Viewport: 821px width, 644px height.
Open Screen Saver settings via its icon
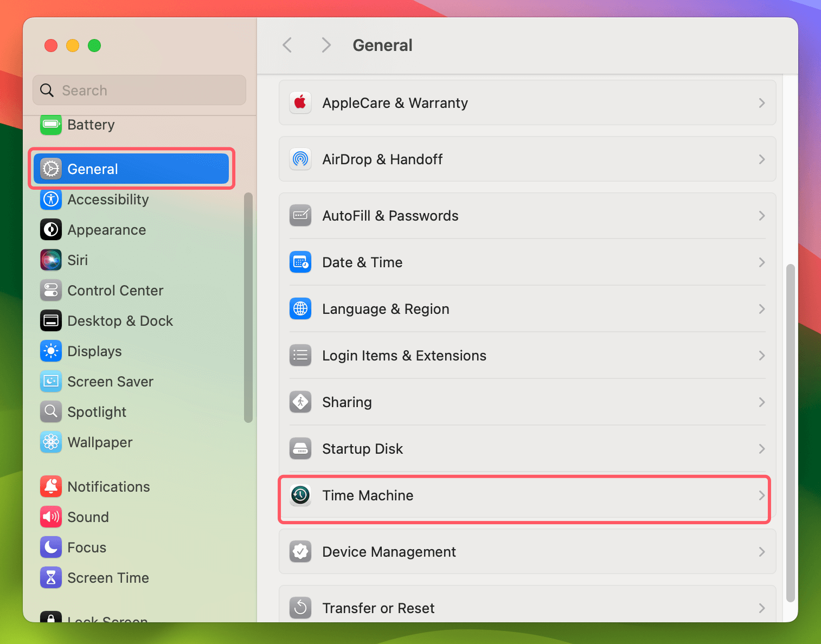point(50,381)
